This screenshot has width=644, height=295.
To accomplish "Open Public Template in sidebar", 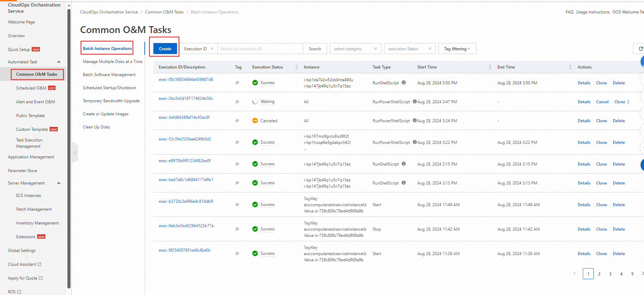I will coord(30,116).
